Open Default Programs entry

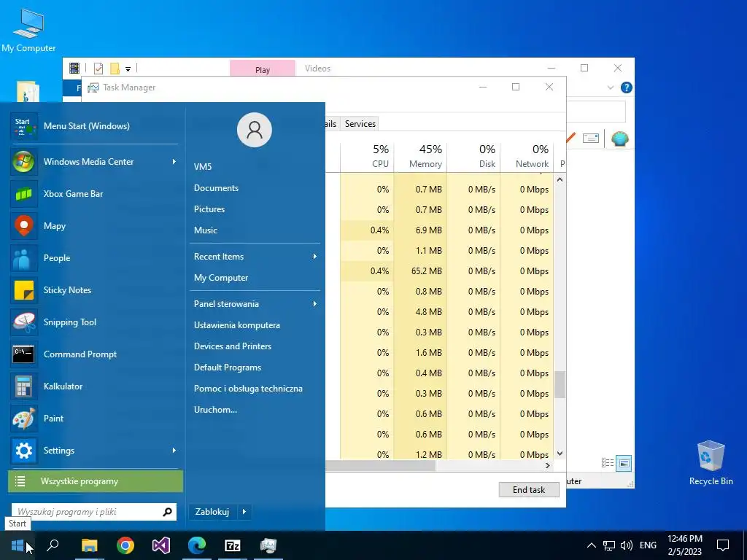tap(228, 367)
